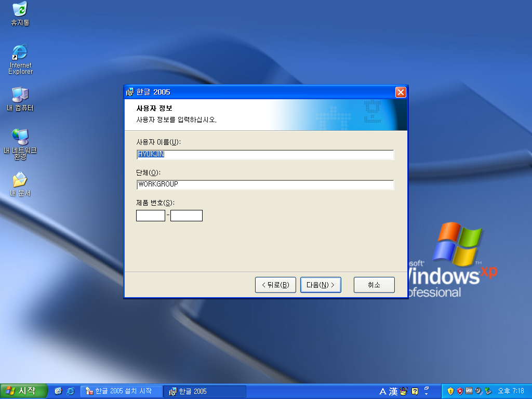The width and height of the screenshot is (532, 399).
Task: Click the taskbar clock showing 오후 7:18
Action: [511, 391]
